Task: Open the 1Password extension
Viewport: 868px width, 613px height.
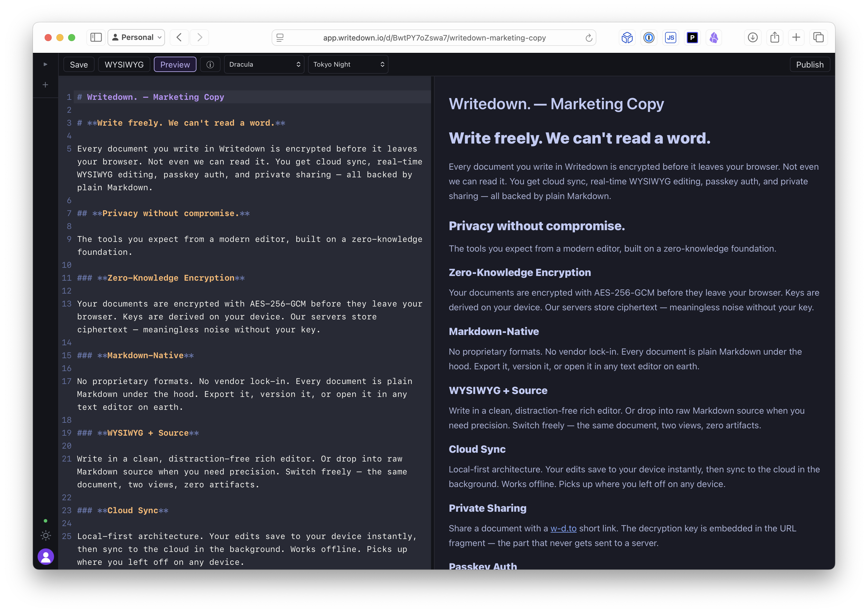Action: pos(649,37)
